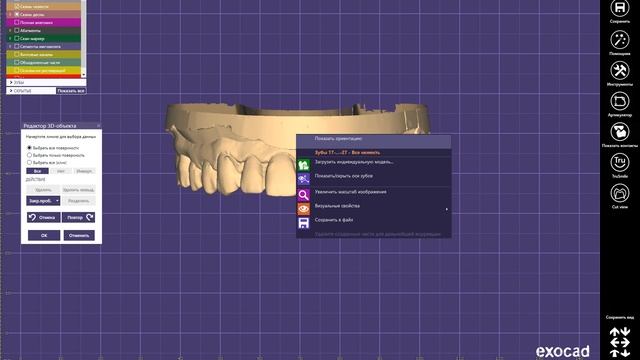Viewport: 640px width, 360px height.
Task: Toggle checkbox for the magenta layer
Action: pyautogui.click(x=17, y=22)
